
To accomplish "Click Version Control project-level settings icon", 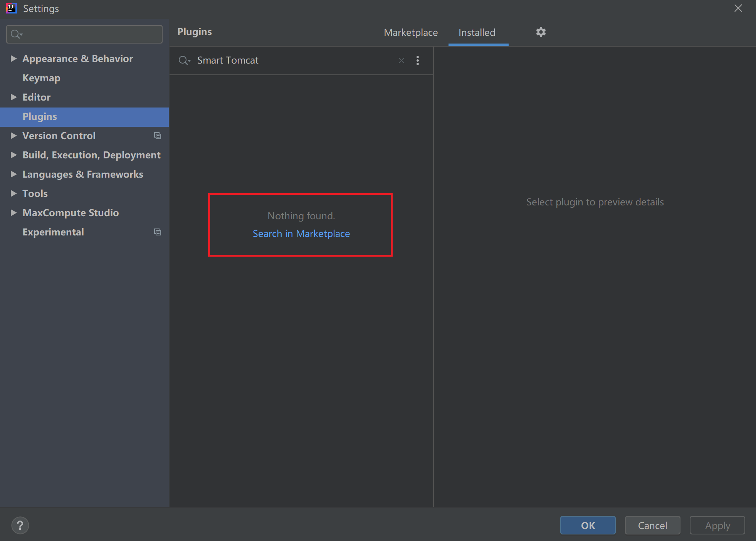I will (x=157, y=136).
